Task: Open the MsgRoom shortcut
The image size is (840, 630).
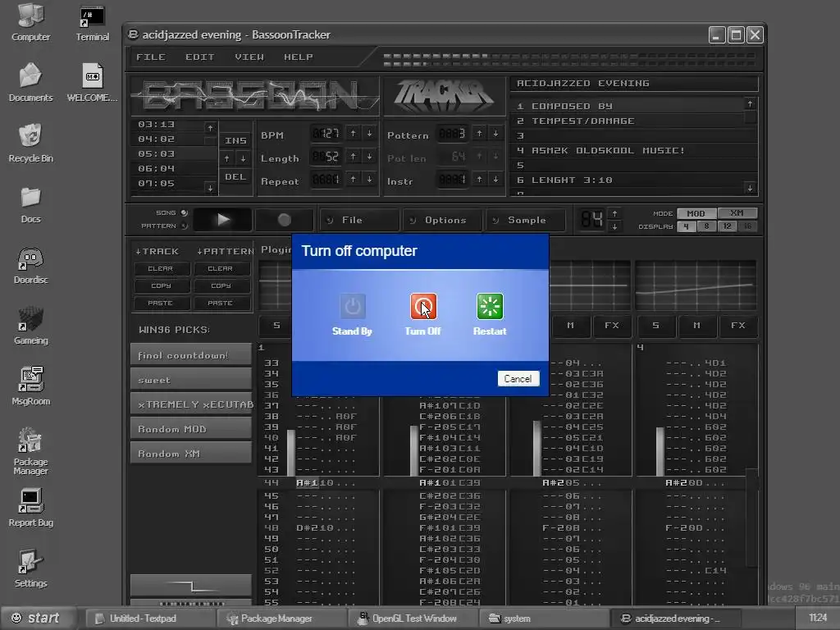Action: coord(30,386)
